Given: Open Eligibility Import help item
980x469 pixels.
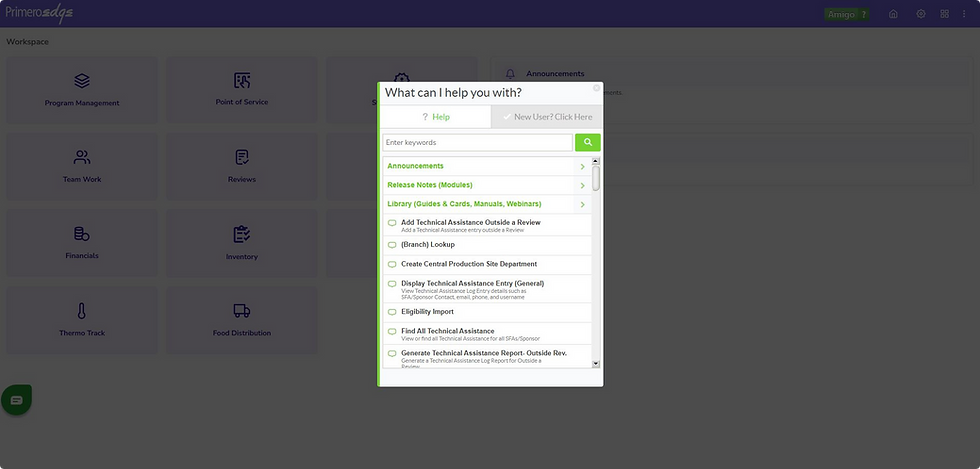Looking at the screenshot, I should (x=487, y=312).
